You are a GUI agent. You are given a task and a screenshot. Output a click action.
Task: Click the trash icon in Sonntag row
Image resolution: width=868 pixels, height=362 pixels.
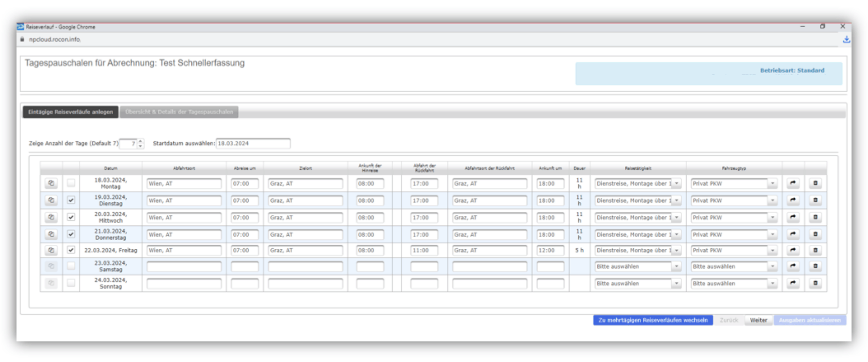pyautogui.click(x=815, y=283)
